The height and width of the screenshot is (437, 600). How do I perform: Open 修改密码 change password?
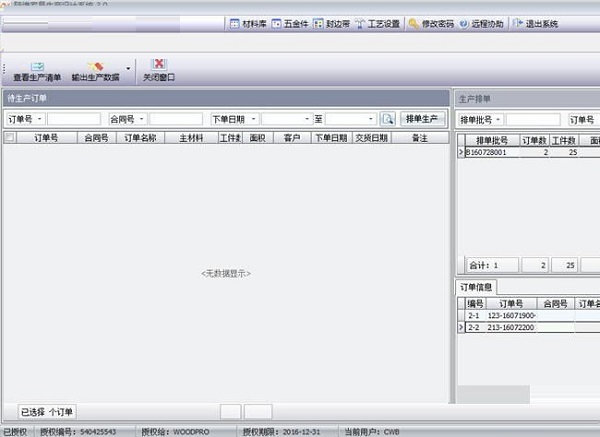pyautogui.click(x=431, y=24)
